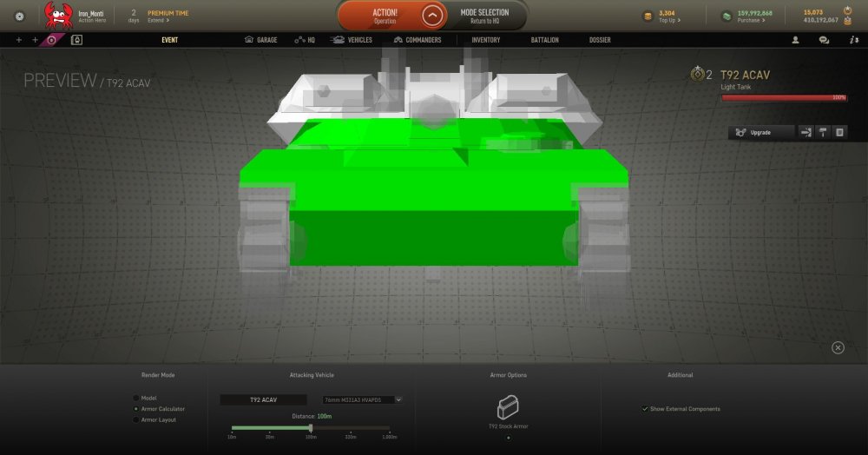
Task: Click the Distance: 100m label
Action: (312, 416)
